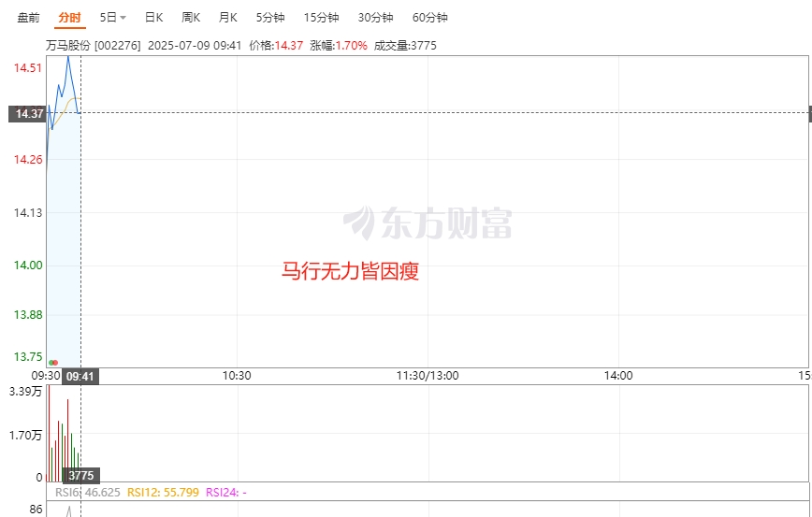Click the 3775 volume value label
Viewport: 812px width, 517px height.
(81, 475)
